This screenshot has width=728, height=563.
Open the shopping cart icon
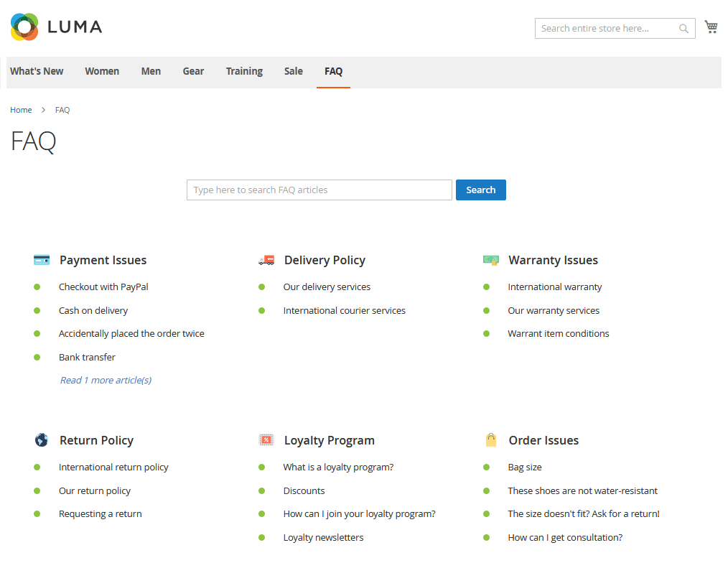pyautogui.click(x=711, y=27)
